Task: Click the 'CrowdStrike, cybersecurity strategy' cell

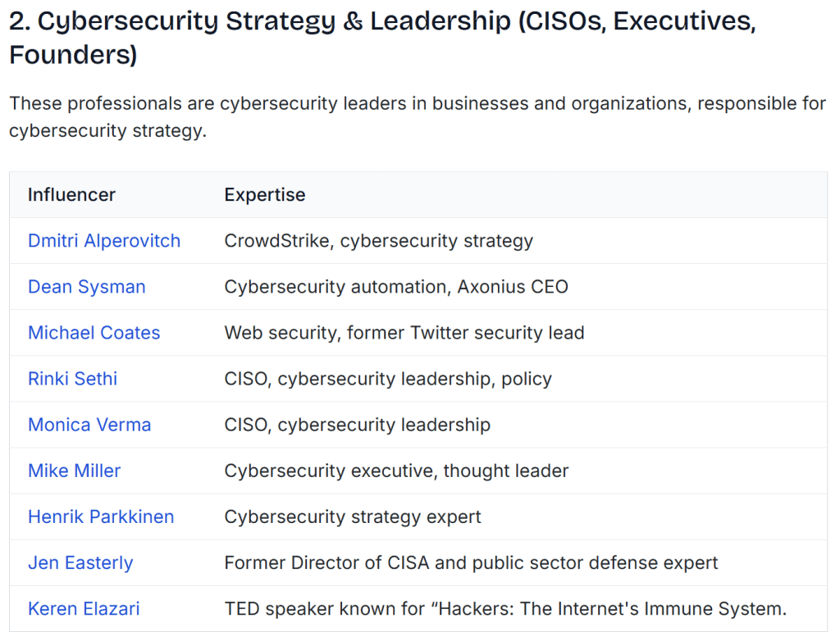Action: coord(378,241)
